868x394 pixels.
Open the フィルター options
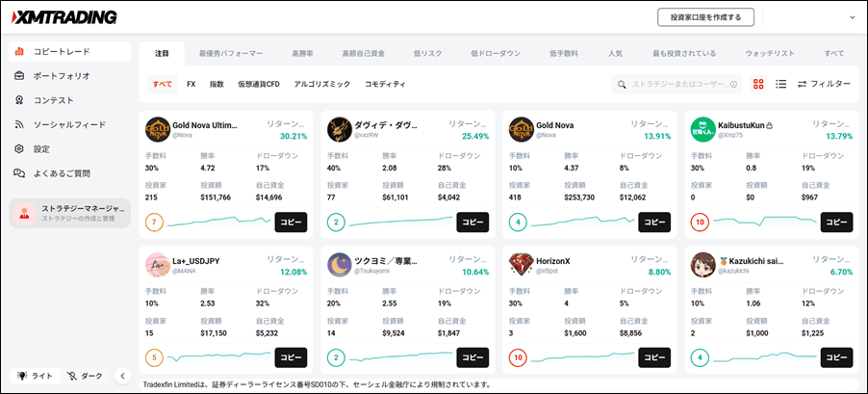click(x=824, y=84)
